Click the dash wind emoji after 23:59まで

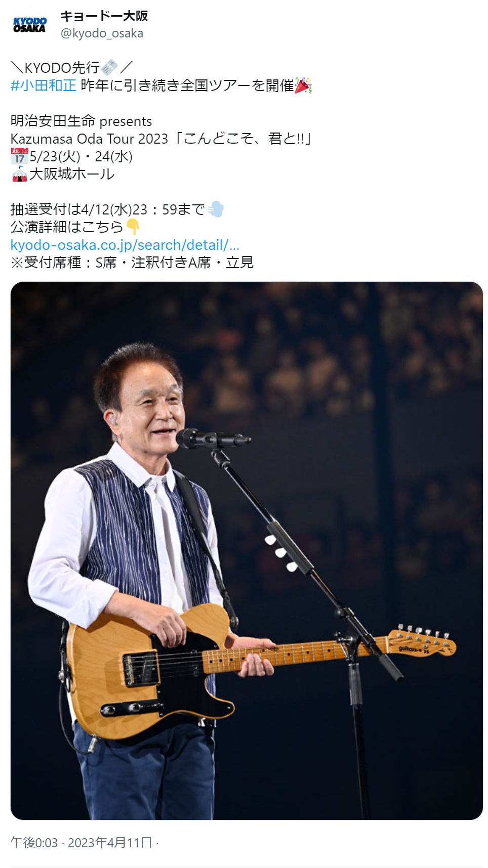tap(215, 209)
